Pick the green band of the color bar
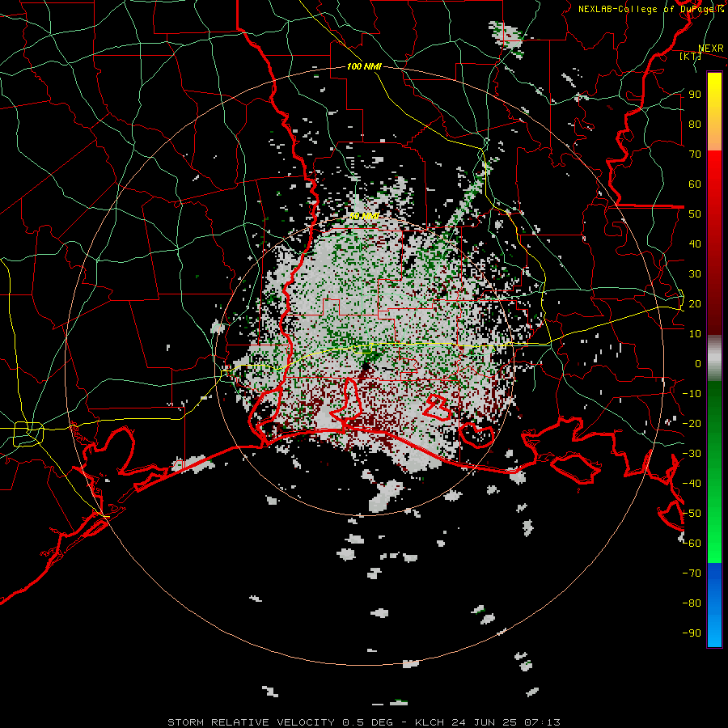This screenshot has width=728, height=728. 714,472
